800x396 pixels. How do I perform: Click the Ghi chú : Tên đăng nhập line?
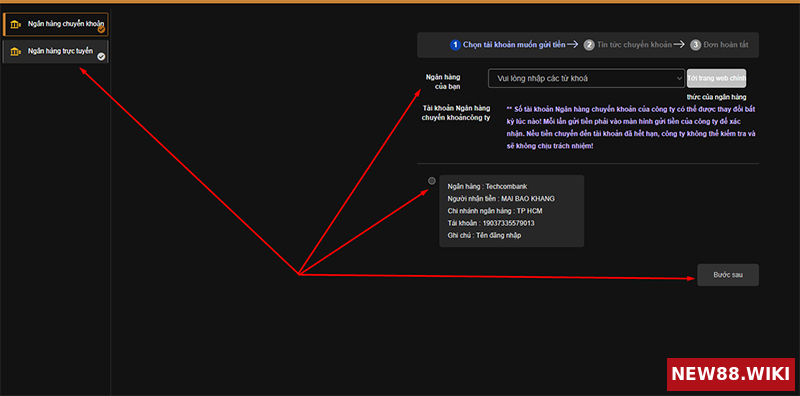pos(484,235)
